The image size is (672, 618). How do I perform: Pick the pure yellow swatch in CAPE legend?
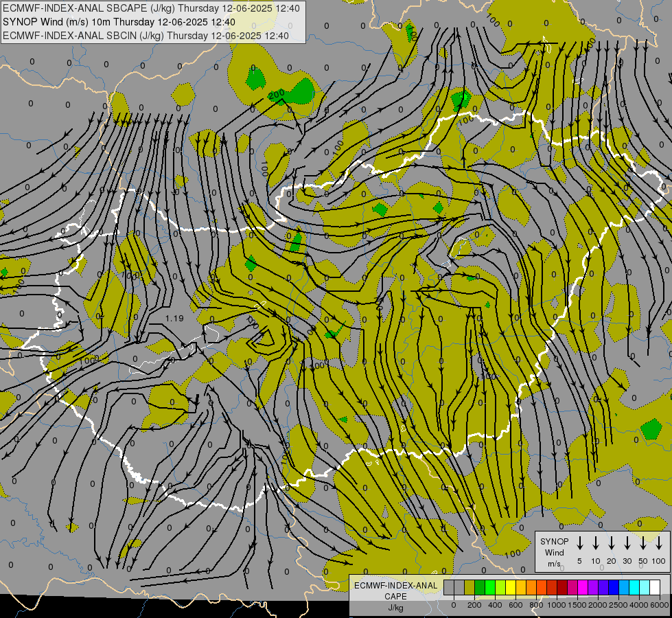(511, 587)
